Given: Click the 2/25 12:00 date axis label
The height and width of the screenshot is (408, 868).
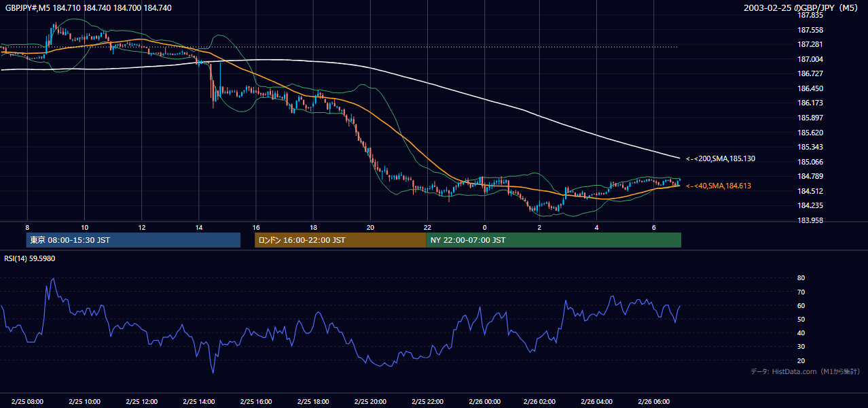Looking at the screenshot, I should [141, 401].
